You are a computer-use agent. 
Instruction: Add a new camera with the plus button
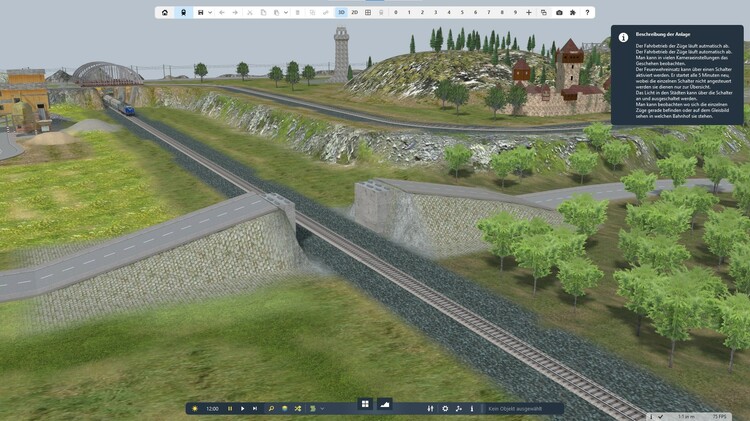click(529, 13)
